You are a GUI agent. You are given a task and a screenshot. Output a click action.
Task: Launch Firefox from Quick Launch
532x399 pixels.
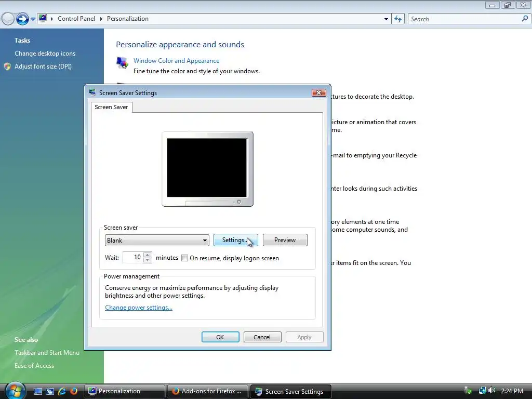[x=73, y=391]
